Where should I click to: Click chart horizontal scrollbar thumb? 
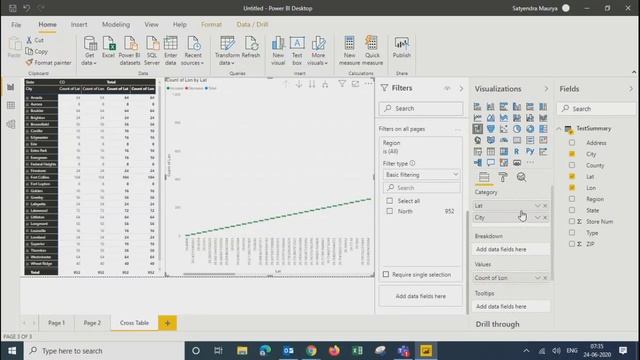(209, 274)
